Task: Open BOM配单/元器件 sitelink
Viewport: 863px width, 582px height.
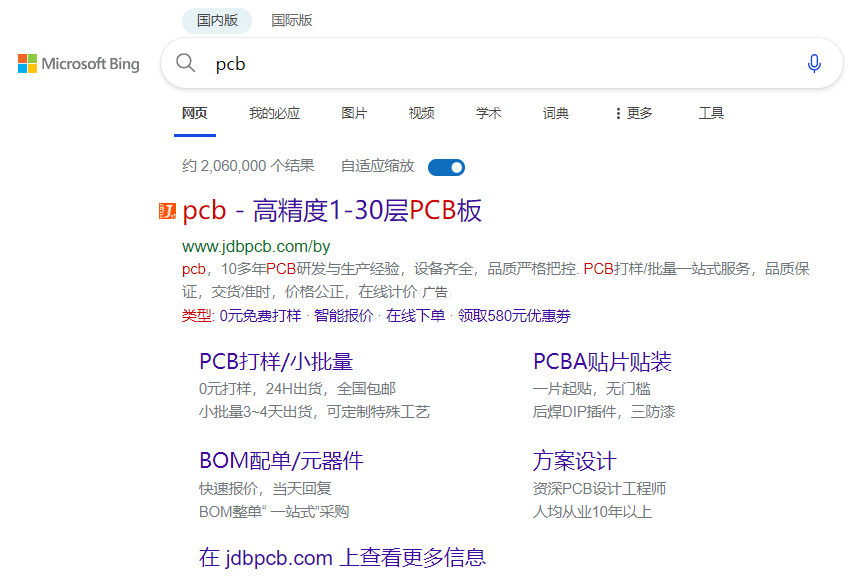Action: coord(281,461)
